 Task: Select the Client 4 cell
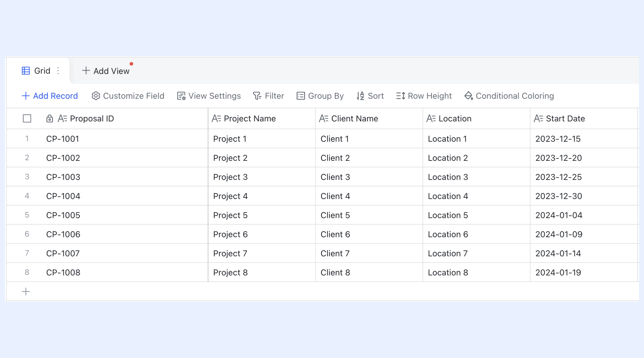[369, 196]
